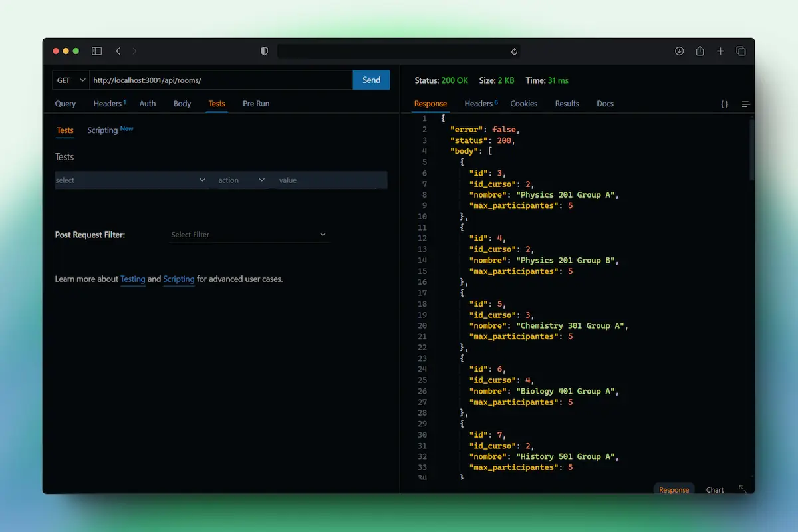Image resolution: width=798 pixels, height=532 pixels.
Task: Switch to the request Headers tab
Action: click(x=110, y=104)
